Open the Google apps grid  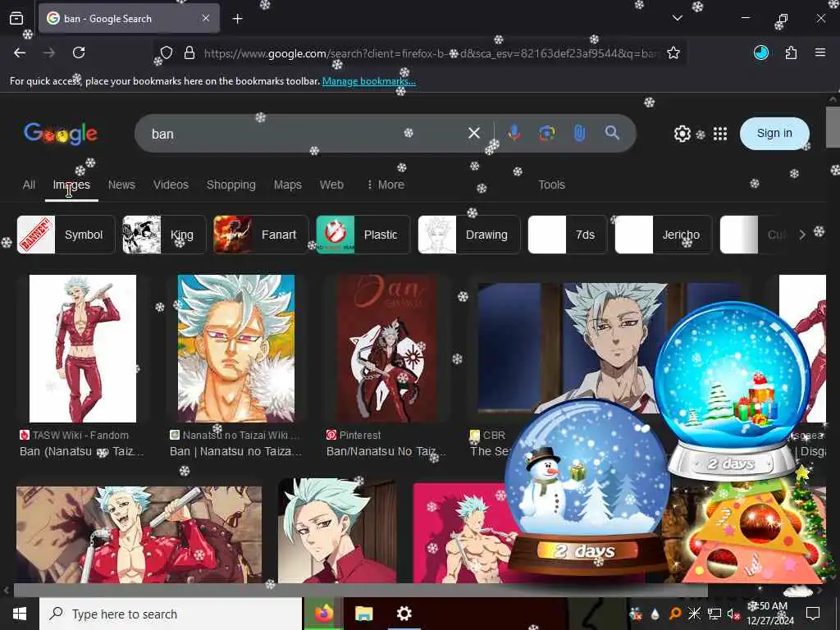click(720, 134)
